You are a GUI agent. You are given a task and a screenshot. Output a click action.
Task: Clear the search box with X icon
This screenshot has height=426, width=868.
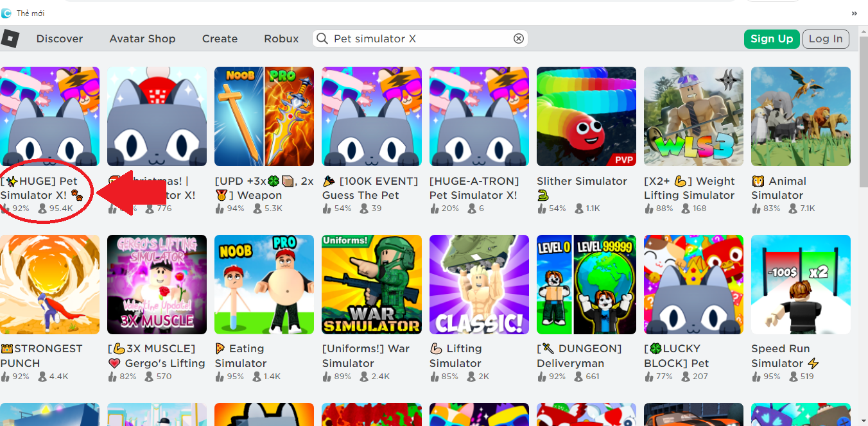click(x=519, y=38)
